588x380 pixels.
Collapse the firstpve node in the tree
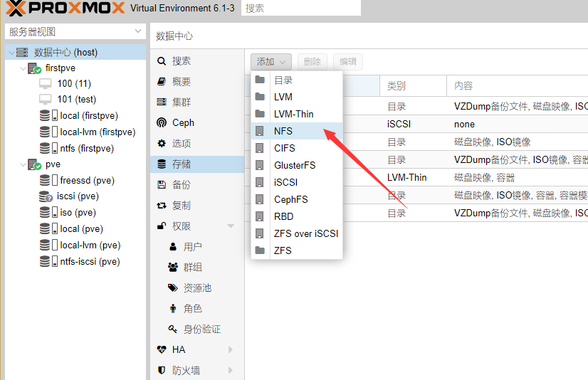(x=23, y=68)
